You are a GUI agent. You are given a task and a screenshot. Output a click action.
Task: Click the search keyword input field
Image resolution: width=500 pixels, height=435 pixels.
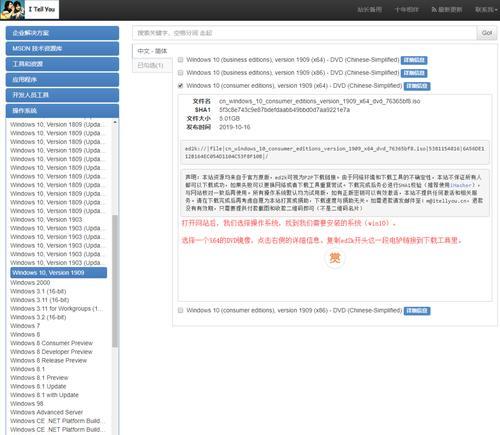(x=305, y=33)
